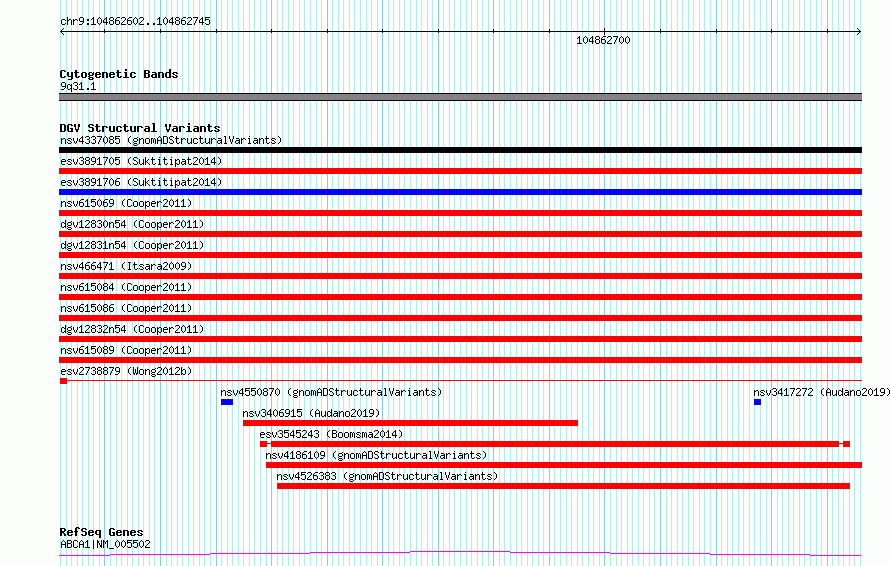Click the esv2738879 Wong2012b label
890x566 pixels.
coord(126,371)
